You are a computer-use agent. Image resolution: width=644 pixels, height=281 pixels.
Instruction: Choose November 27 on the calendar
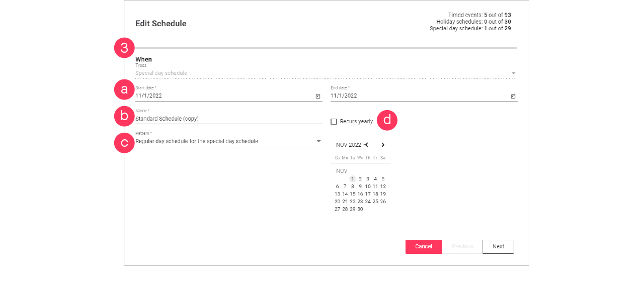click(x=338, y=209)
